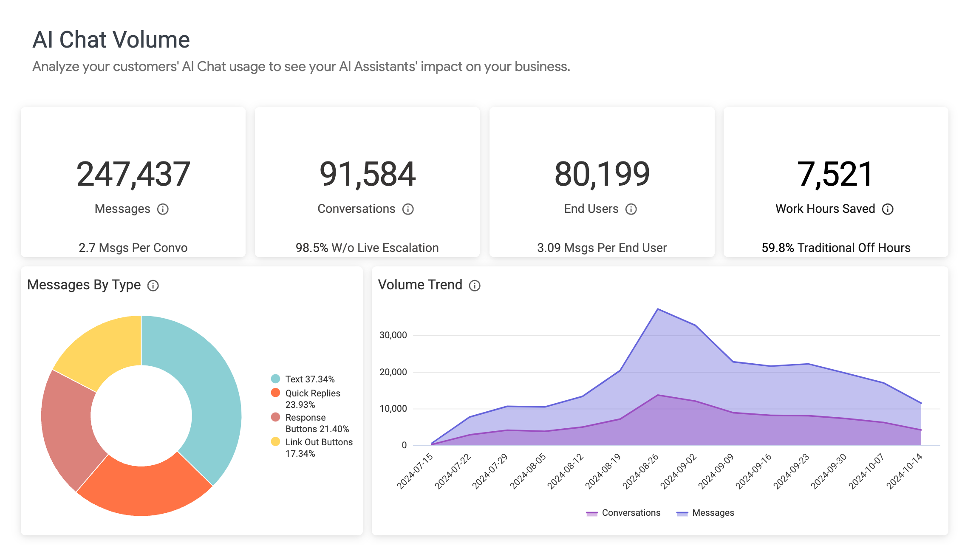Select the Response Buttons legend swatch
This screenshot has height=560, width=979.
275,417
